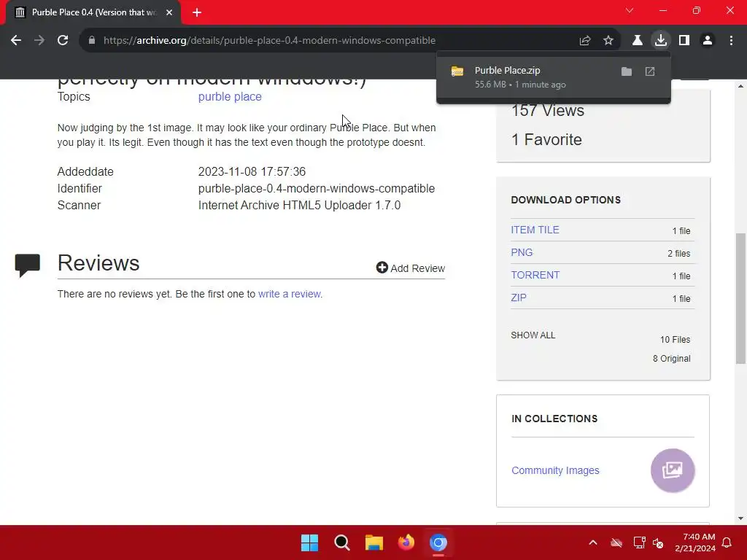Click the Scanner value Internet Archive HTML5 Uploader 1.7.0
Screen dimensions: 747x560
299,205
